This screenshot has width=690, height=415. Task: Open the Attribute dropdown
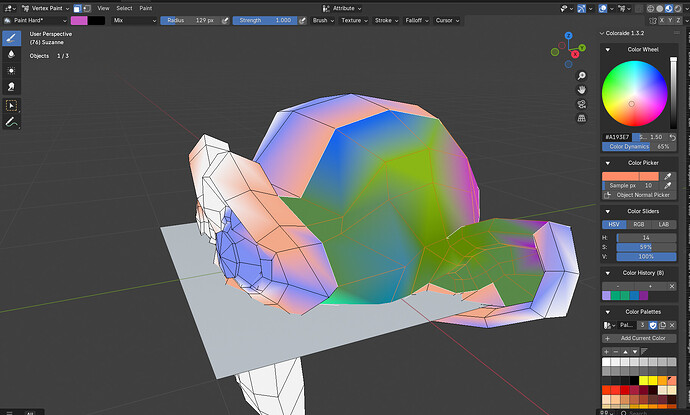coord(342,8)
